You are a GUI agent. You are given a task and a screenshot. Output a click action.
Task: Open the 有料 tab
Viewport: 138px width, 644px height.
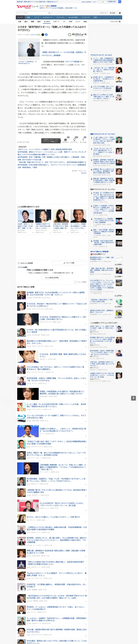pos(95,17)
